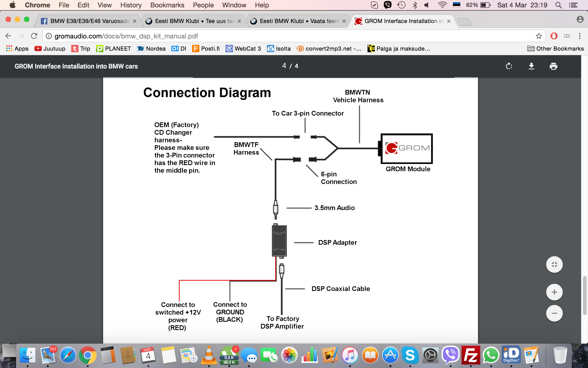Viewport: 588px width, 368px height.
Task: Open the Bluetooth menu bar item
Action: (x=415, y=5)
